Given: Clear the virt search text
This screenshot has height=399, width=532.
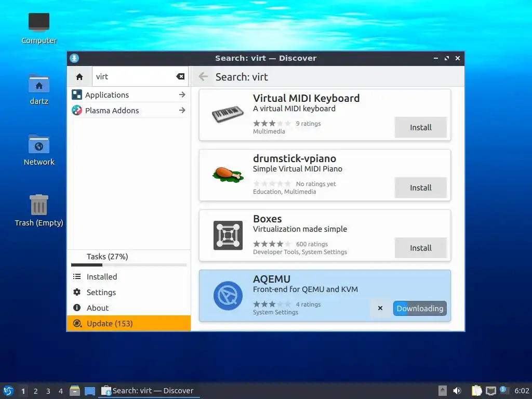Looking at the screenshot, I should [x=180, y=77].
